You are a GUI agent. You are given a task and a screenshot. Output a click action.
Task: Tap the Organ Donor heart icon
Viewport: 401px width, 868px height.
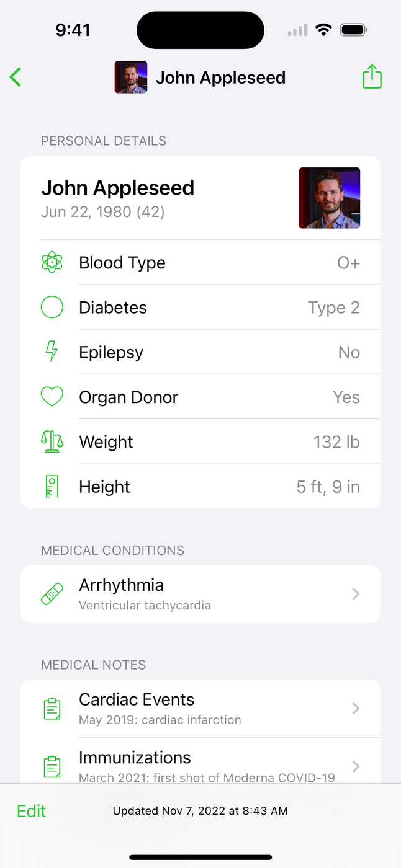[52, 397]
